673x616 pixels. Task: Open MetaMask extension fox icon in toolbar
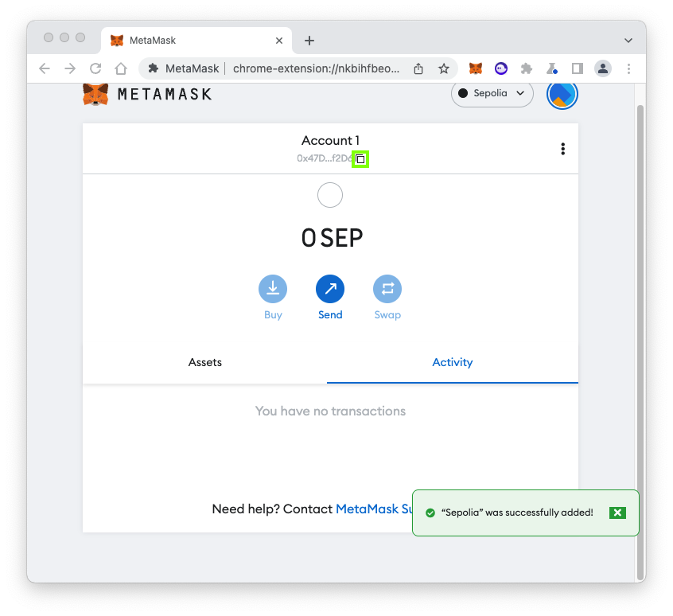point(475,68)
